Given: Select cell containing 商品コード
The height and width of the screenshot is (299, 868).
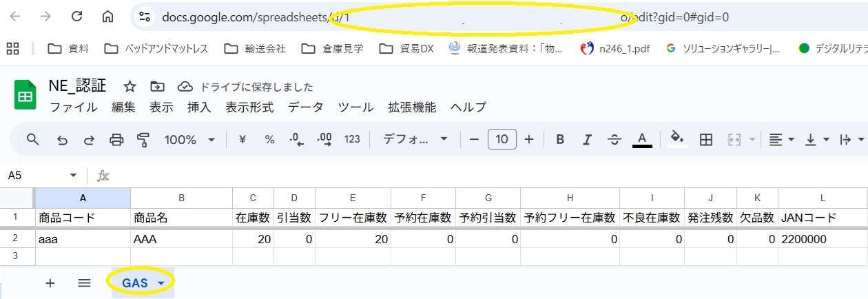Looking at the screenshot, I should (x=83, y=218).
